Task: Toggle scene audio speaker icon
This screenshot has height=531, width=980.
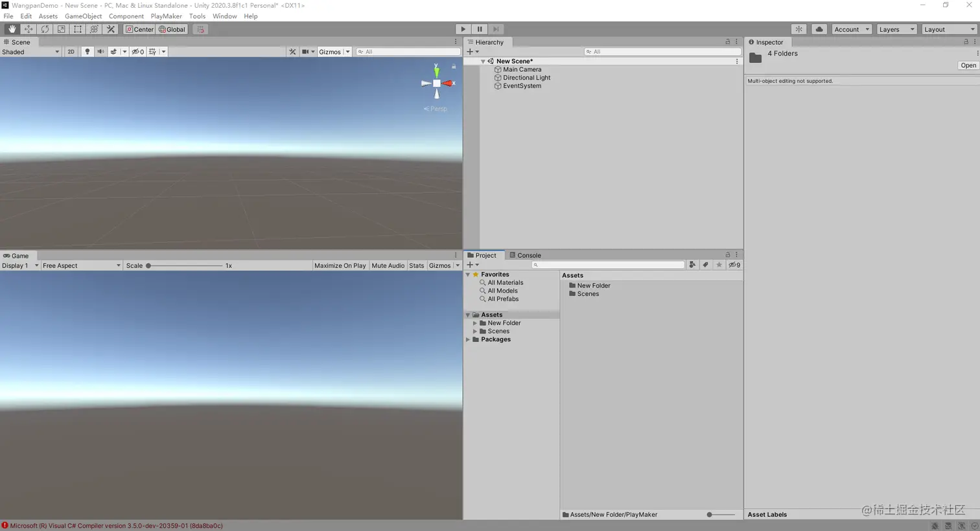Action: pos(100,52)
